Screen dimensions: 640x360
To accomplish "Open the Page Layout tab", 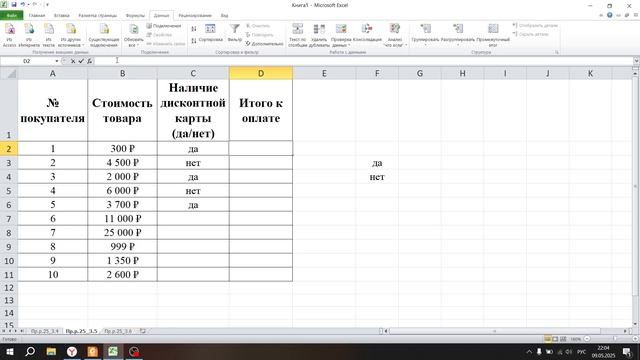I will 98,16.
